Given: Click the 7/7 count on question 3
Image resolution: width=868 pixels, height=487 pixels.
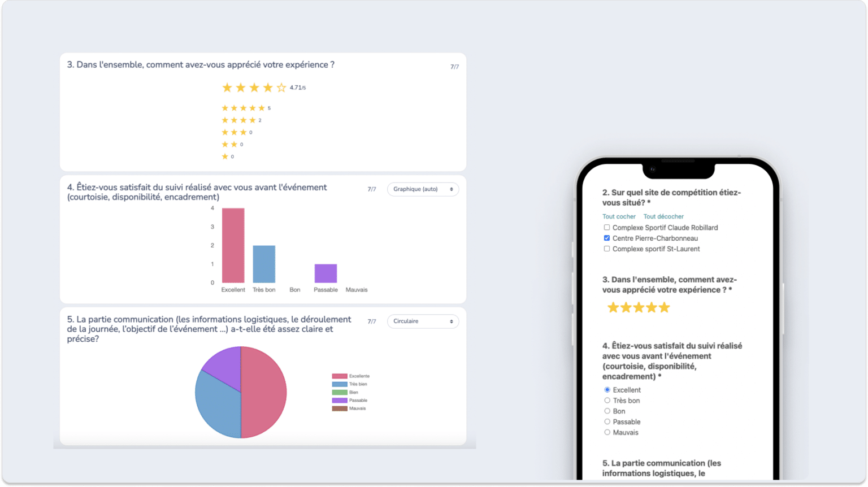Looking at the screenshot, I should [454, 67].
